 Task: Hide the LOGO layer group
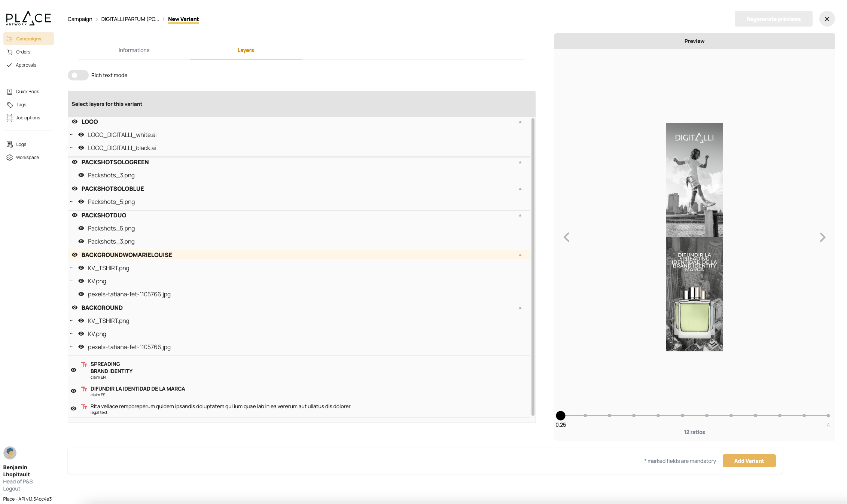pos(74,122)
